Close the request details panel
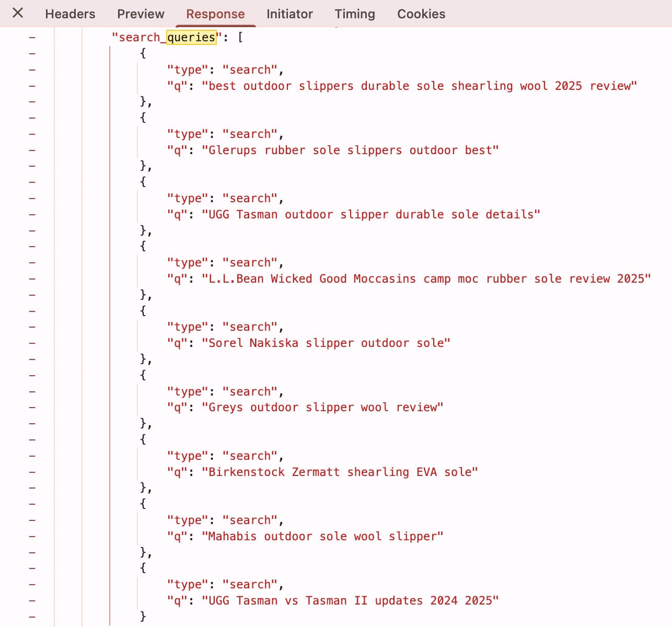This screenshot has width=672, height=627. coord(18,13)
